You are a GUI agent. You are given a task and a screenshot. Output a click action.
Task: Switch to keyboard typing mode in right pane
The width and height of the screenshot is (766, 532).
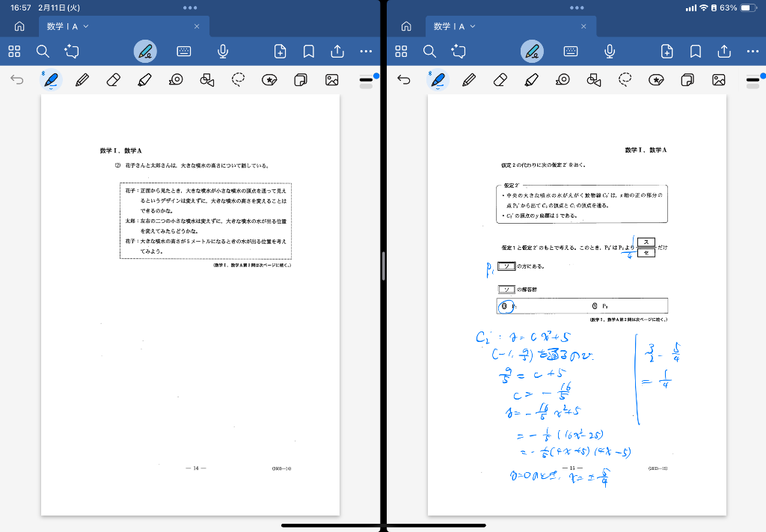tap(571, 52)
